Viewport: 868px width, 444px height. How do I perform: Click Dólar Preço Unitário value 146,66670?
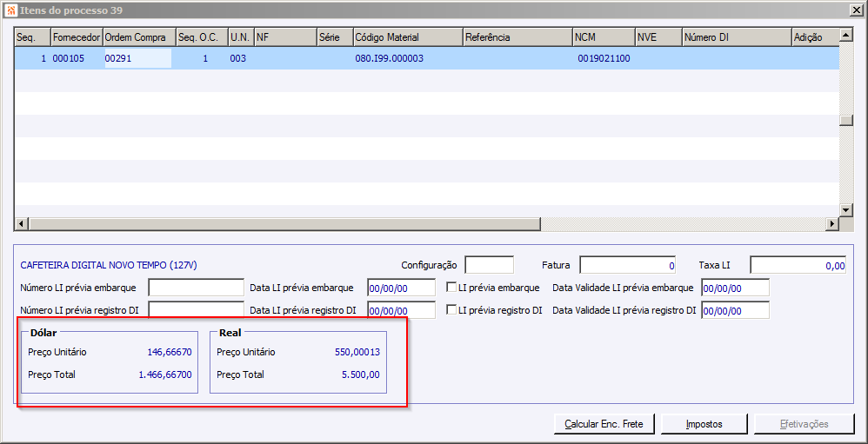[170, 352]
